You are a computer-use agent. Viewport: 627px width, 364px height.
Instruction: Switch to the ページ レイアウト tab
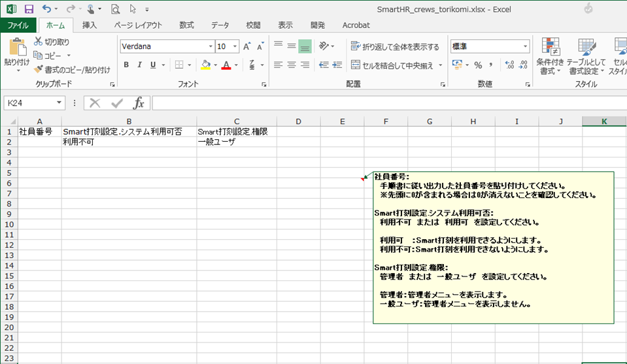pos(138,25)
